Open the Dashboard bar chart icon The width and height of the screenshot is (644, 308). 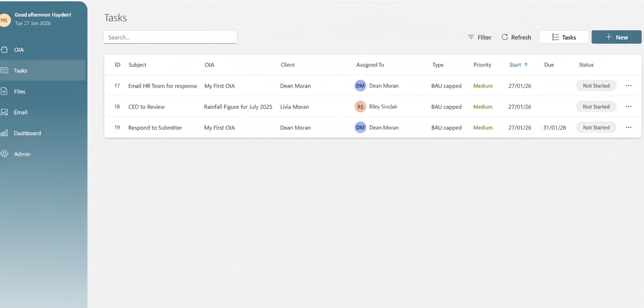point(4,133)
